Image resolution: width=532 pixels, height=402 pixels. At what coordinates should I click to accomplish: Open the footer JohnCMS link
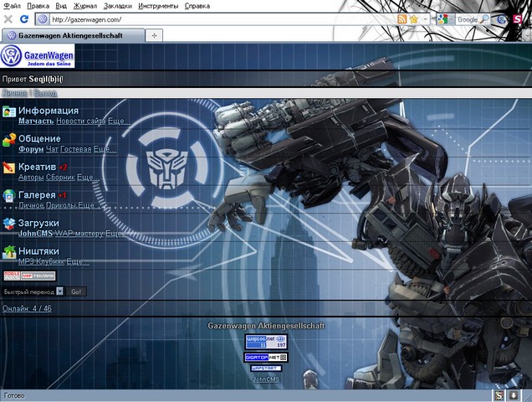266,379
